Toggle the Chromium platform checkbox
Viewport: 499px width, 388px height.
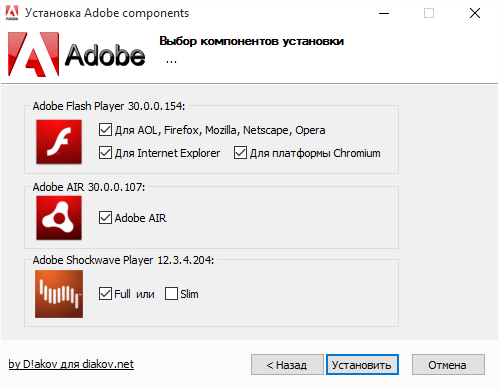coord(240,153)
